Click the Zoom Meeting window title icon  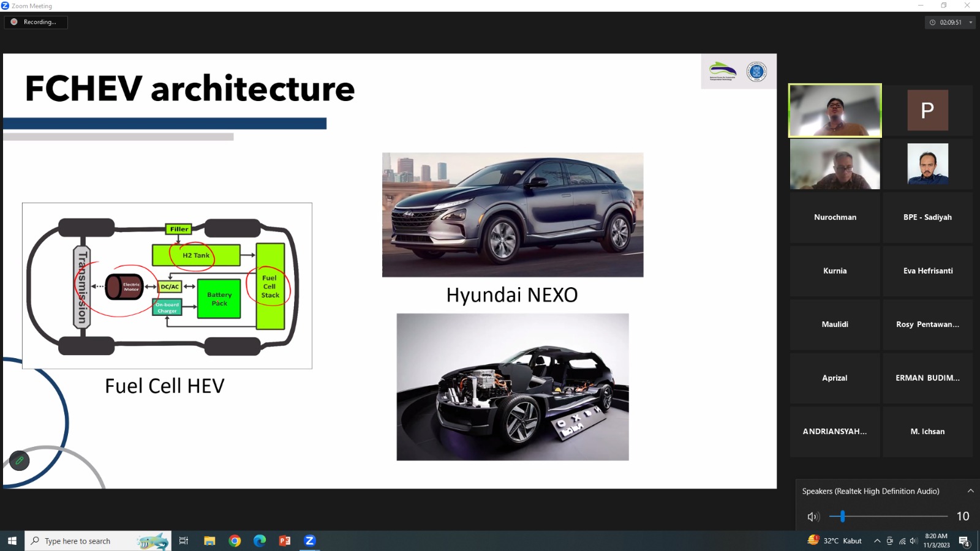click(5, 6)
